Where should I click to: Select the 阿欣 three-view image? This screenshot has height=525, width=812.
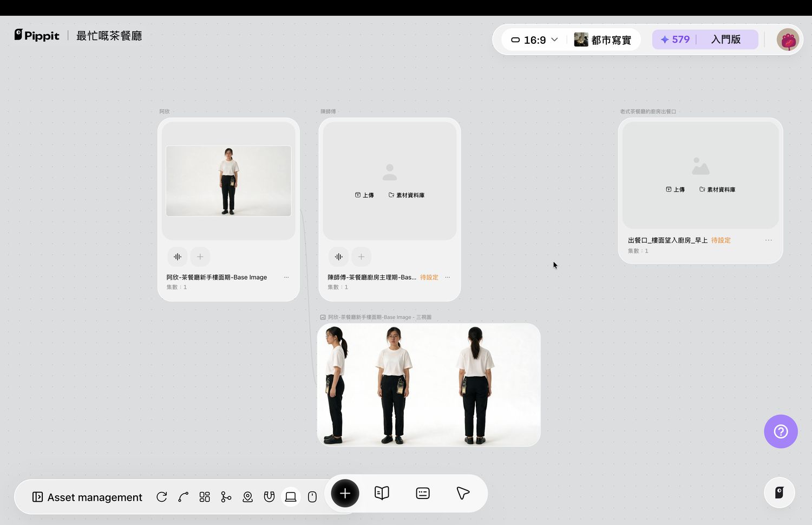[429, 385]
